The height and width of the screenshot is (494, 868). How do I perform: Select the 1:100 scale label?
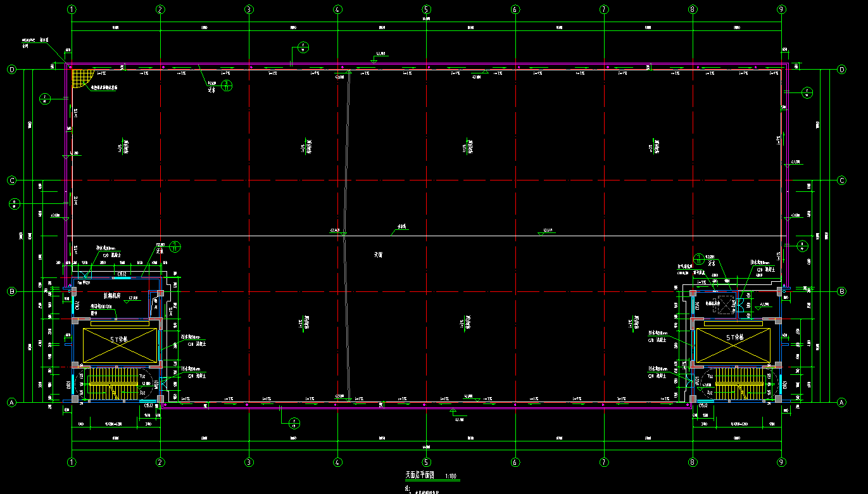click(451, 476)
